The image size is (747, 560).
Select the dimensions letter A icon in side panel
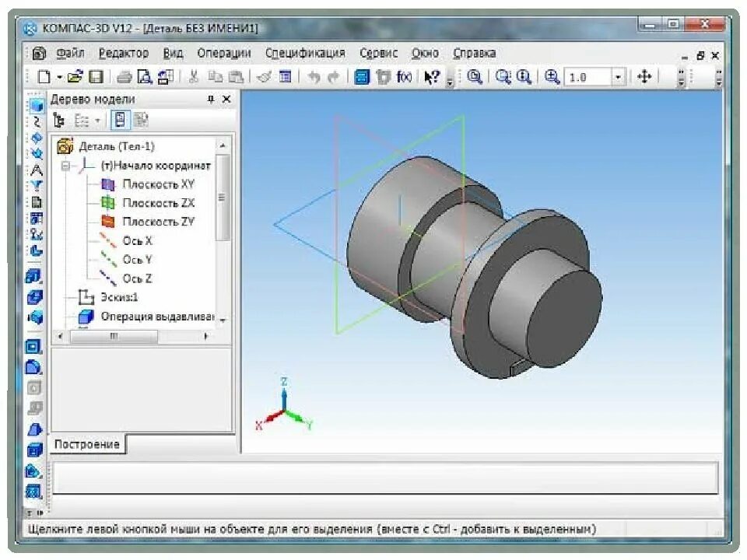37,170
